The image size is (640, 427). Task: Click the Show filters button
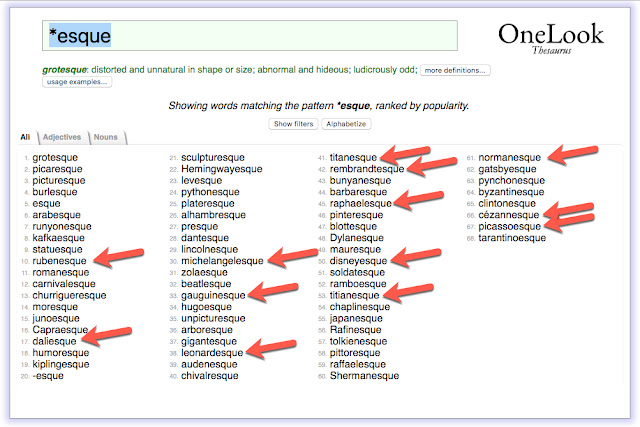click(293, 124)
